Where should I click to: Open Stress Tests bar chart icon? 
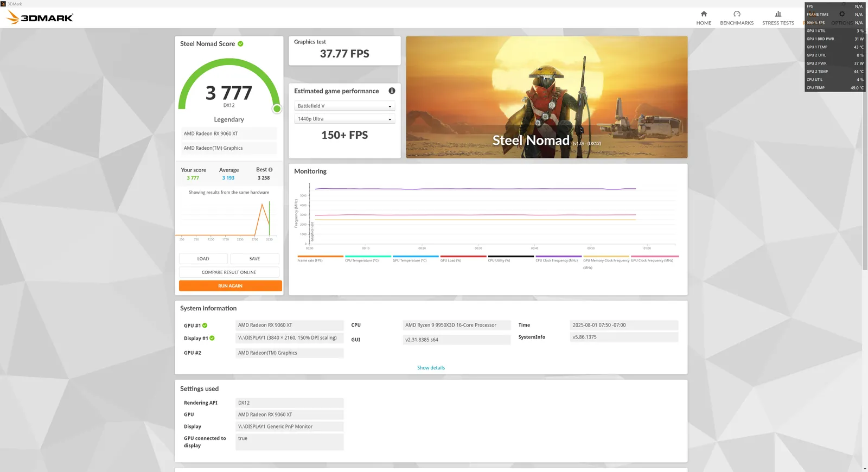click(778, 14)
